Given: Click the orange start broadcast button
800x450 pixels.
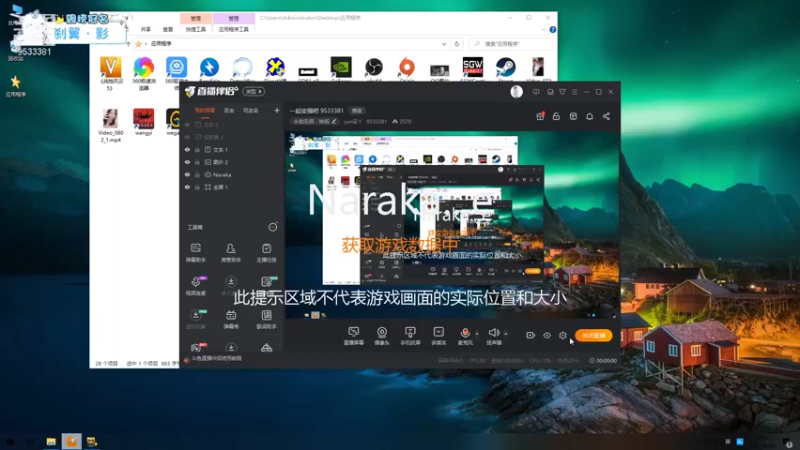Looking at the screenshot, I should [593, 335].
